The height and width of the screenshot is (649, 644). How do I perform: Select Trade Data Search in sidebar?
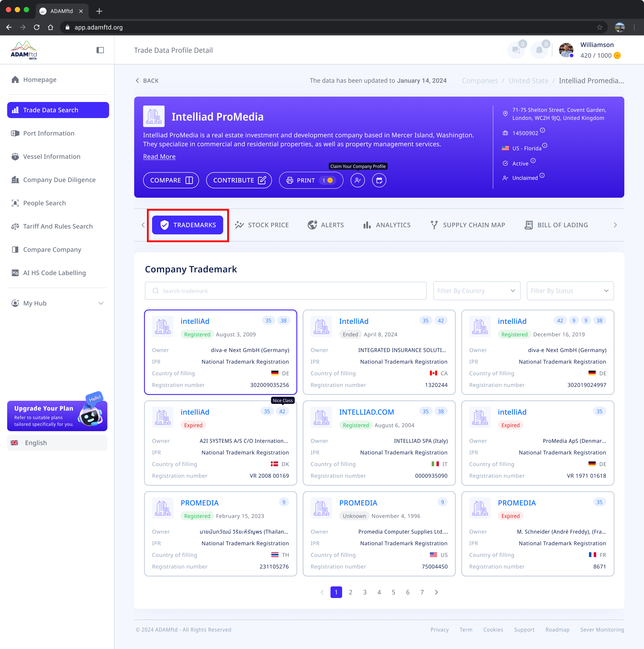(x=58, y=110)
